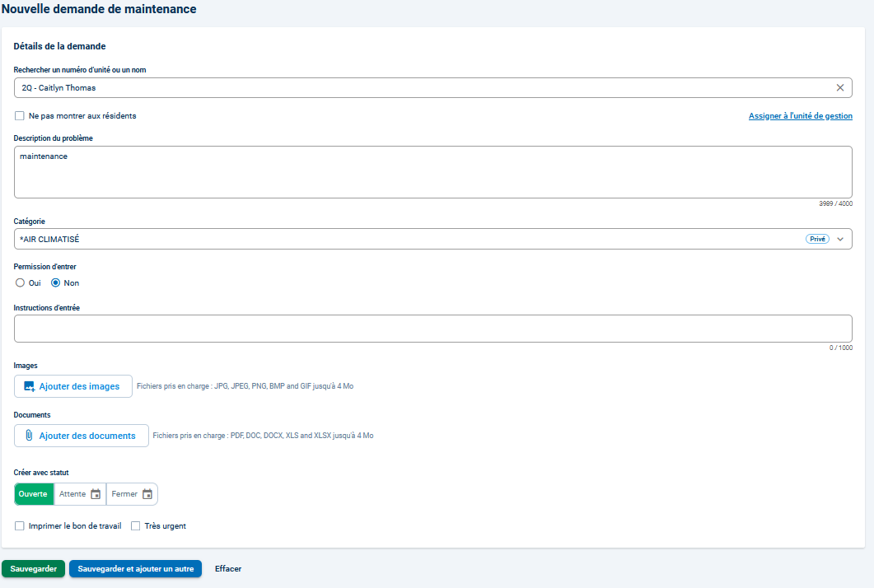Select 'Oui' for Permission d'entrer

20,283
